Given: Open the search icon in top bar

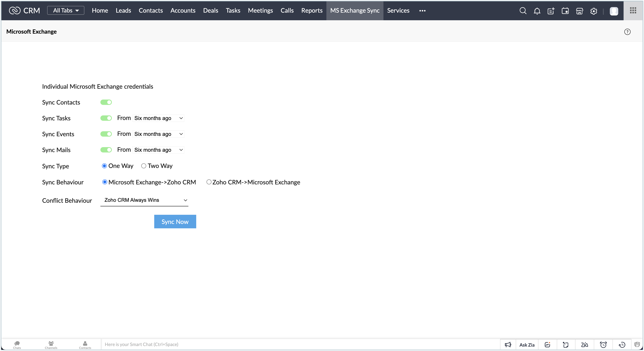Looking at the screenshot, I should [x=523, y=11].
